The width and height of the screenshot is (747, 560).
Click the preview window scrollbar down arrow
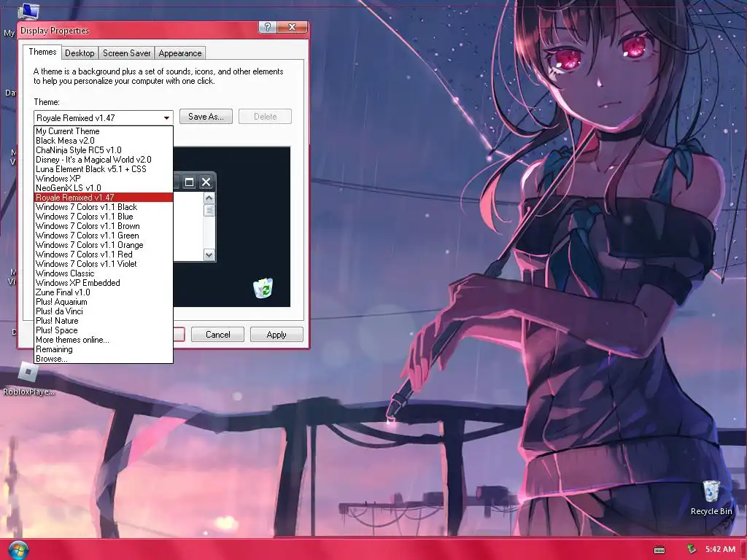click(x=209, y=255)
